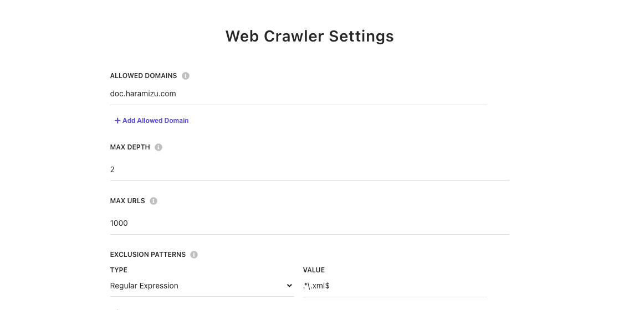Click info icon next to Max Depth
Viewport: 644px width, 310px height.
click(159, 147)
